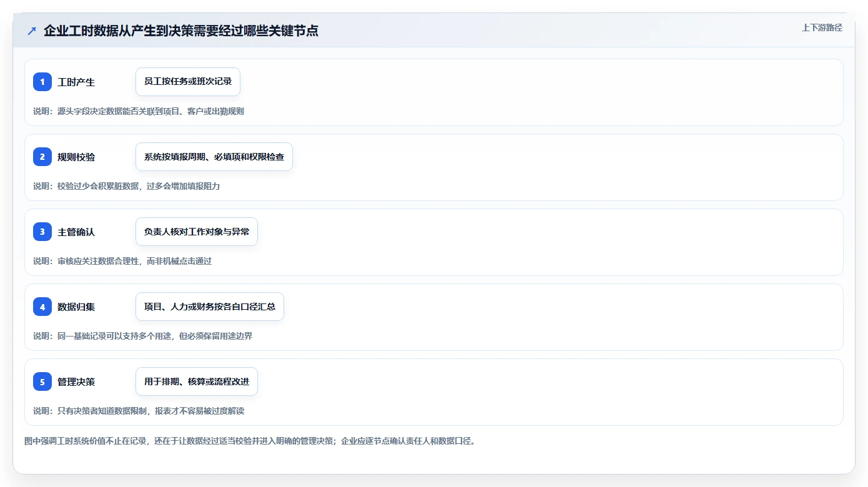
Task: Click the 管理决策 step label
Action: pos(76,381)
